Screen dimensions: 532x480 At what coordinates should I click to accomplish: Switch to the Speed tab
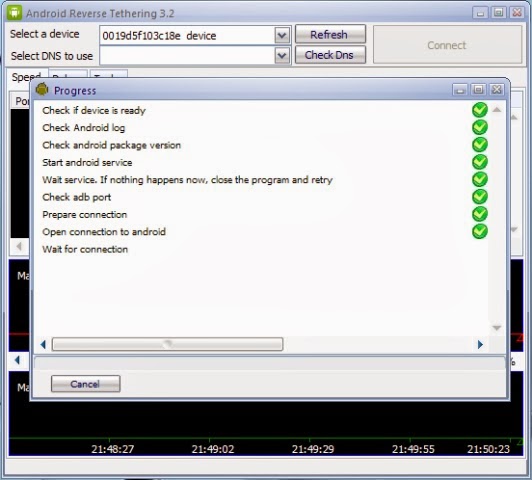26,77
